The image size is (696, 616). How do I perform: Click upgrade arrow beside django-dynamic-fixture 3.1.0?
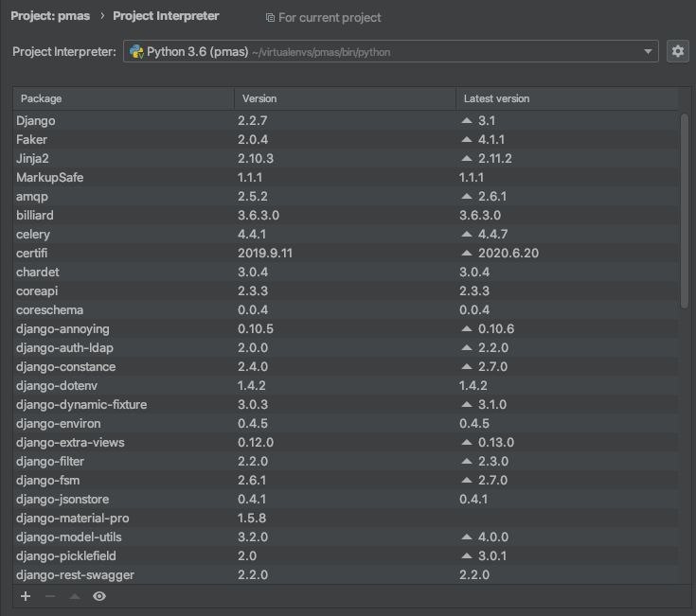467,404
